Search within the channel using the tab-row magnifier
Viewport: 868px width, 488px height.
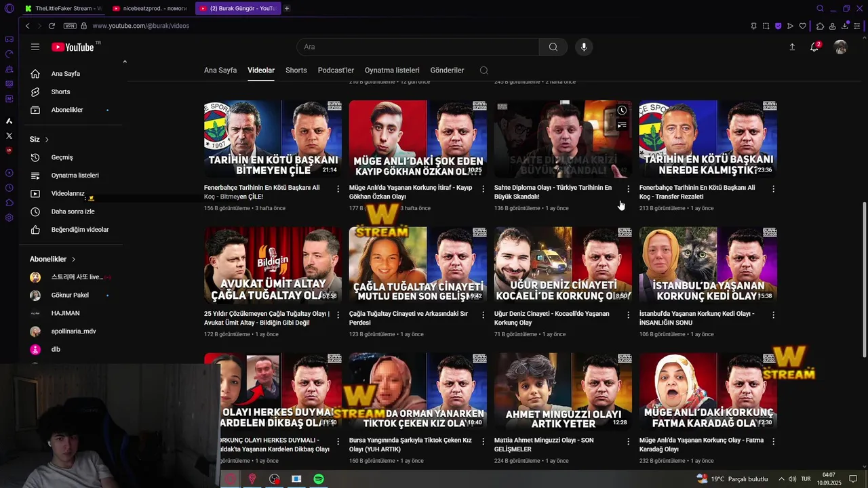(484, 70)
